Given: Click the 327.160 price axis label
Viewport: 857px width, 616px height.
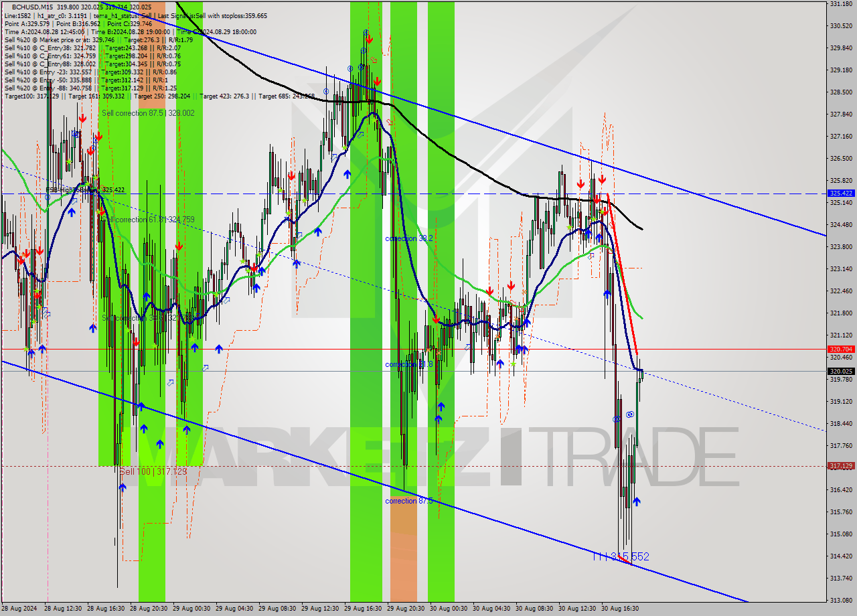Looking at the screenshot, I should [841, 137].
